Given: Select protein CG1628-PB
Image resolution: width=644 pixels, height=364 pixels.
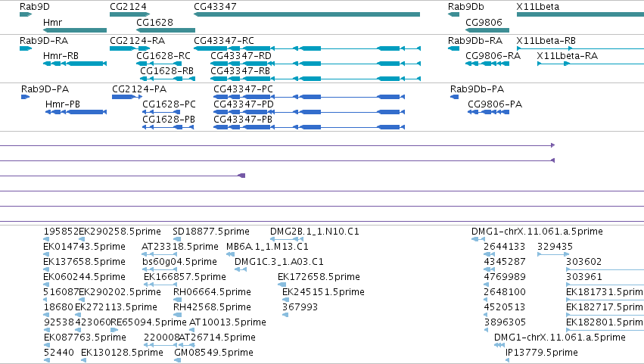Looking at the screenshot, I should tap(169, 120).
